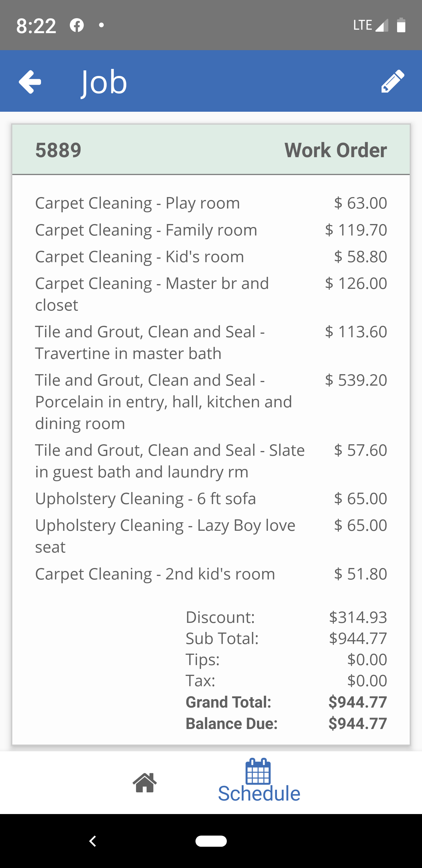Select Carpet Cleaning - 2nd kid's room
422x868 pixels.
[155, 574]
